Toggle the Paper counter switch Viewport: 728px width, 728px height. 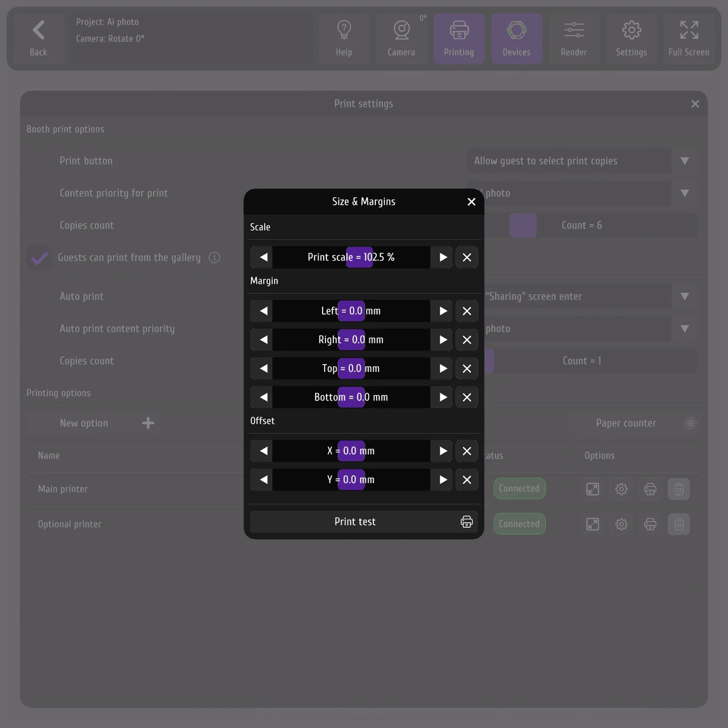(x=690, y=423)
